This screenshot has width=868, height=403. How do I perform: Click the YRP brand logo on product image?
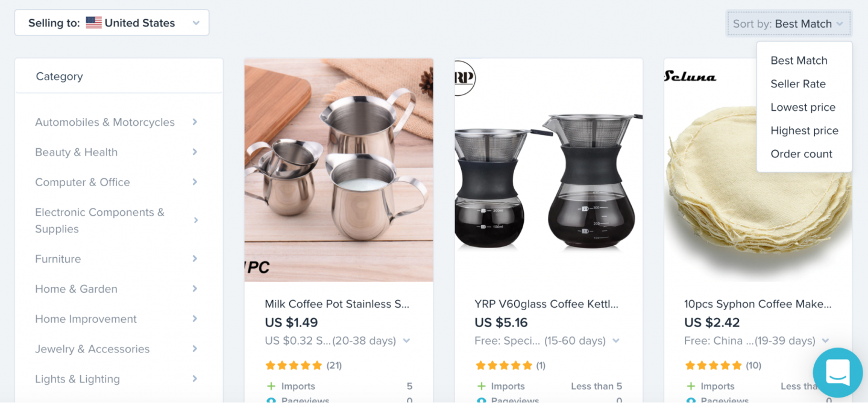point(465,78)
